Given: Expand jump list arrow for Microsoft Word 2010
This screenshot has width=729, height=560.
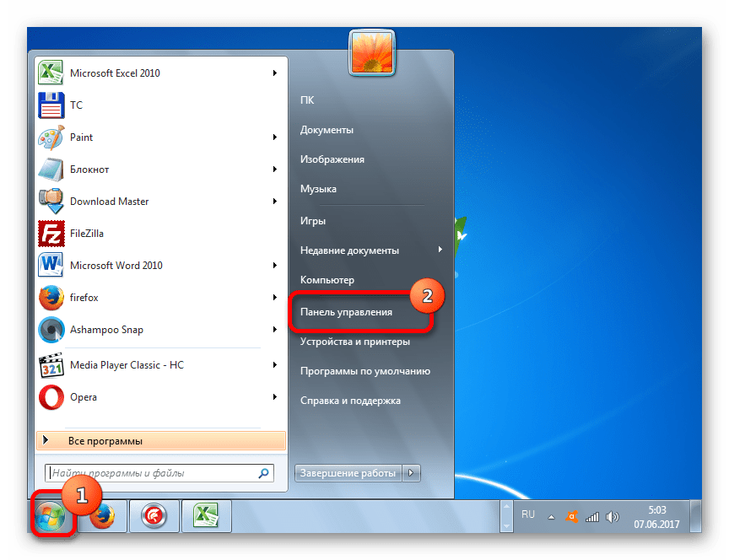Looking at the screenshot, I should (x=275, y=266).
